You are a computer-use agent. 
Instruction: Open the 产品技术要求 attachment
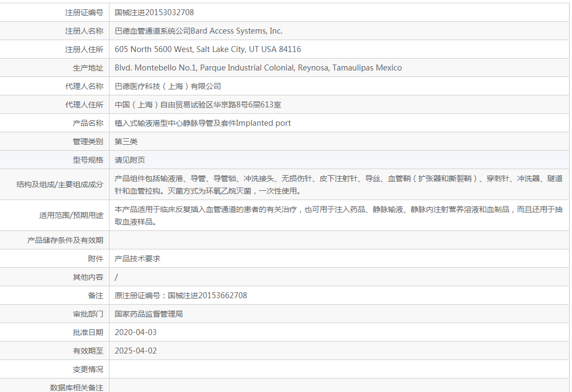click(x=138, y=259)
